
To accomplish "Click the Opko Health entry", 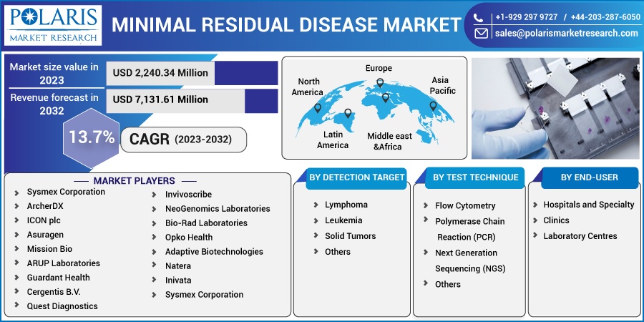I will 189,238.
